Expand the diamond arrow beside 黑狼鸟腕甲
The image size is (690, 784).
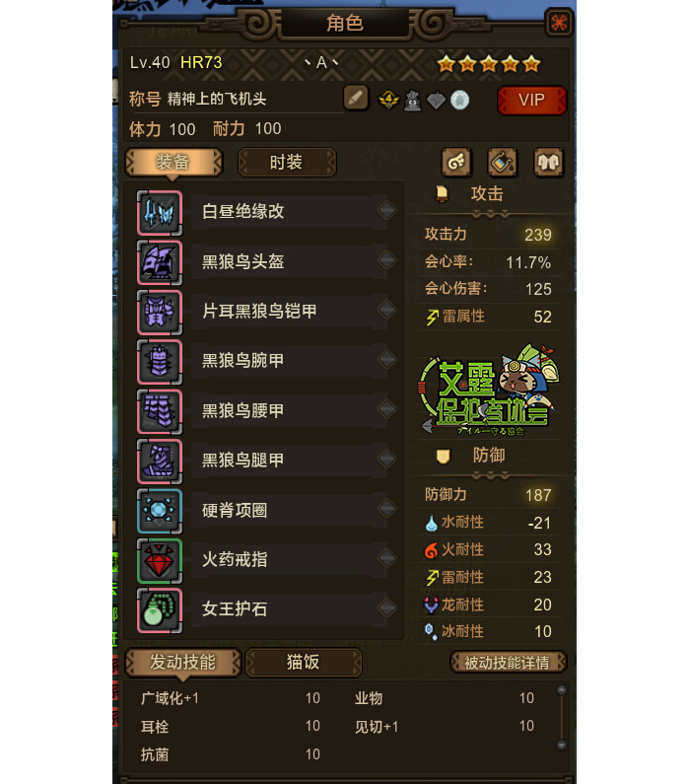coord(386,359)
